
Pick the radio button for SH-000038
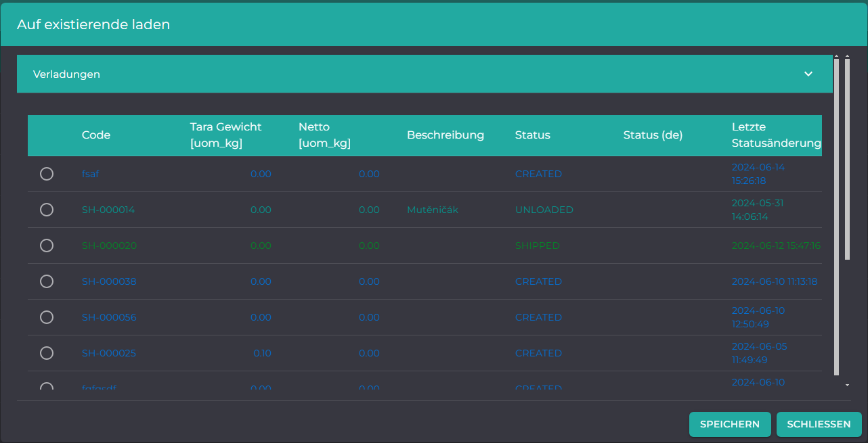point(47,281)
